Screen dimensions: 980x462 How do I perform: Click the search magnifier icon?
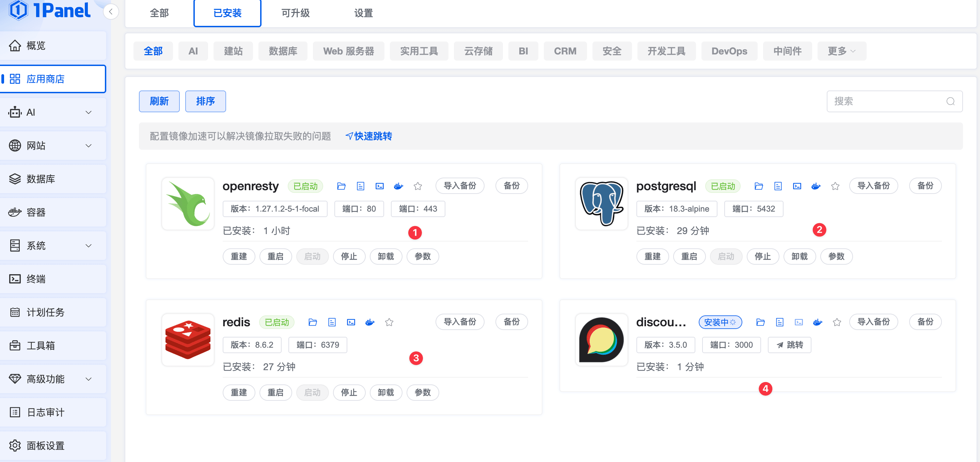tap(950, 101)
